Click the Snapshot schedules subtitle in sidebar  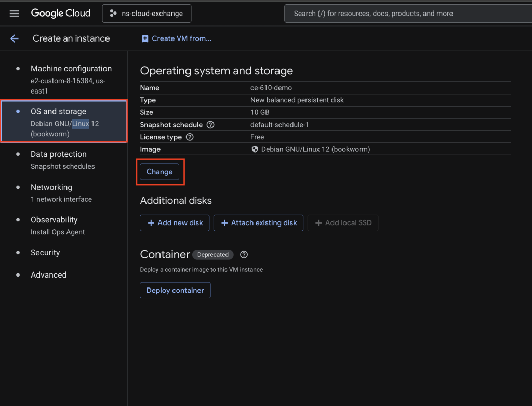coord(63,167)
